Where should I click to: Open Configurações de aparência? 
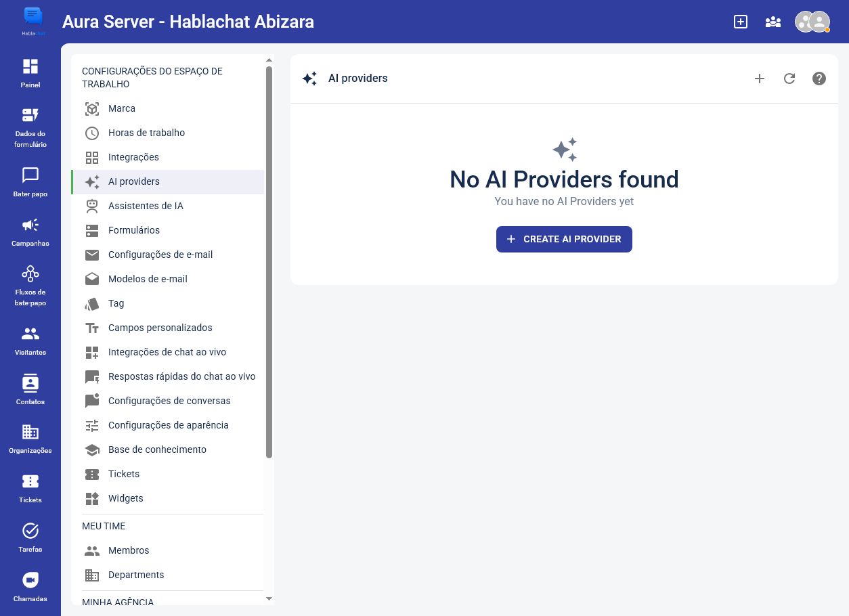(168, 425)
